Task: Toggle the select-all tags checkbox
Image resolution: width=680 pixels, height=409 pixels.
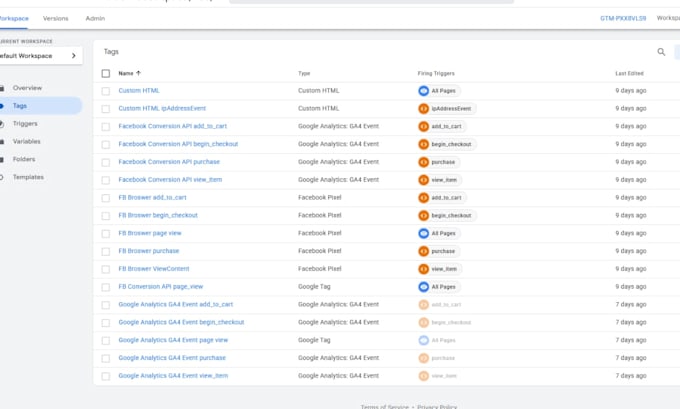Action: tap(106, 73)
